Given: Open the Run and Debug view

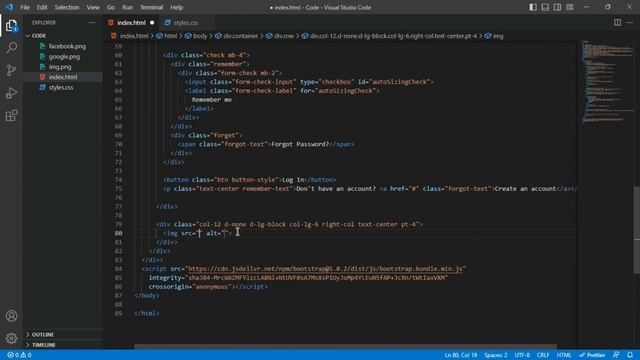Looking at the screenshot, I should (11, 93).
